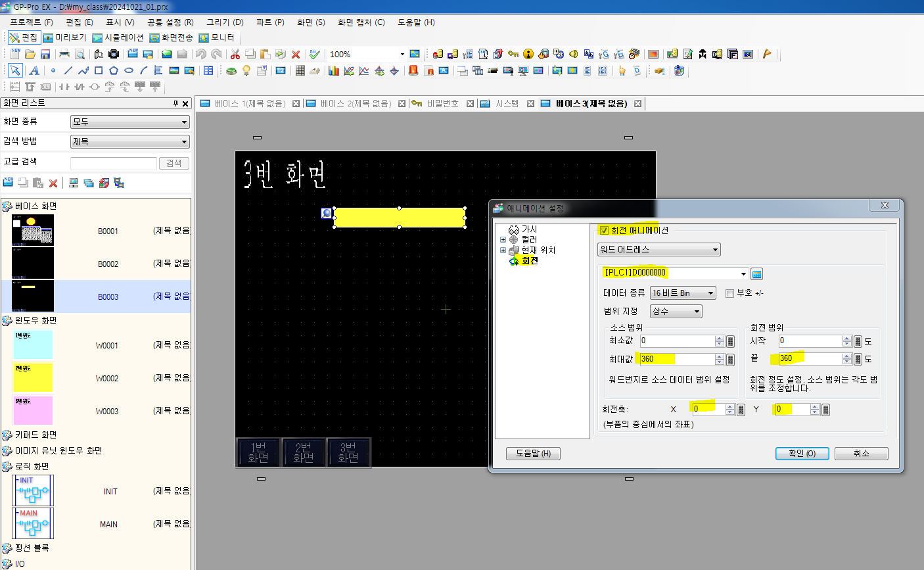Click the green switch part icon
The image size is (924, 570).
pos(231,70)
